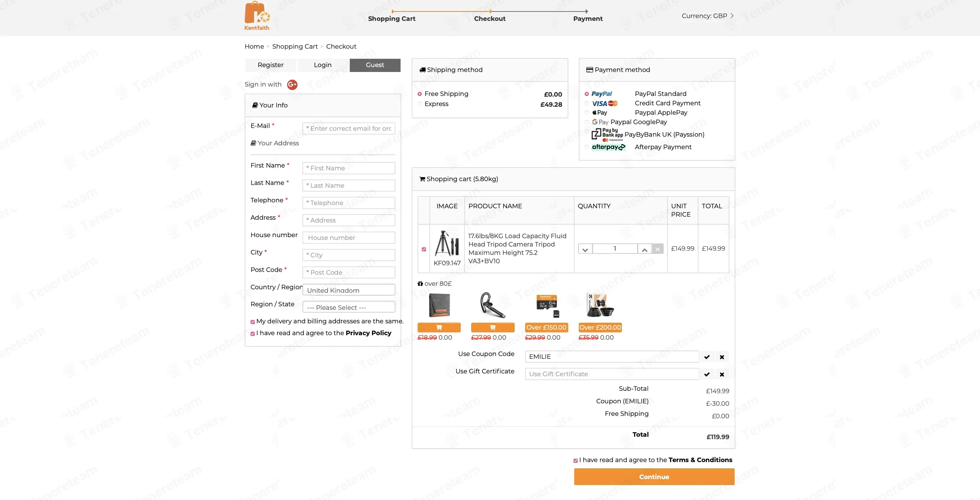Toggle the Privacy Policy agreement checkbox

253,334
